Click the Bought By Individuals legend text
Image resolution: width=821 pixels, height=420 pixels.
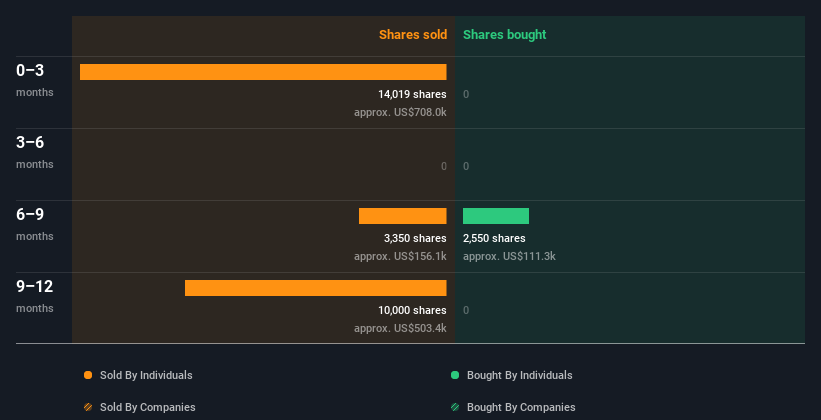click(519, 375)
